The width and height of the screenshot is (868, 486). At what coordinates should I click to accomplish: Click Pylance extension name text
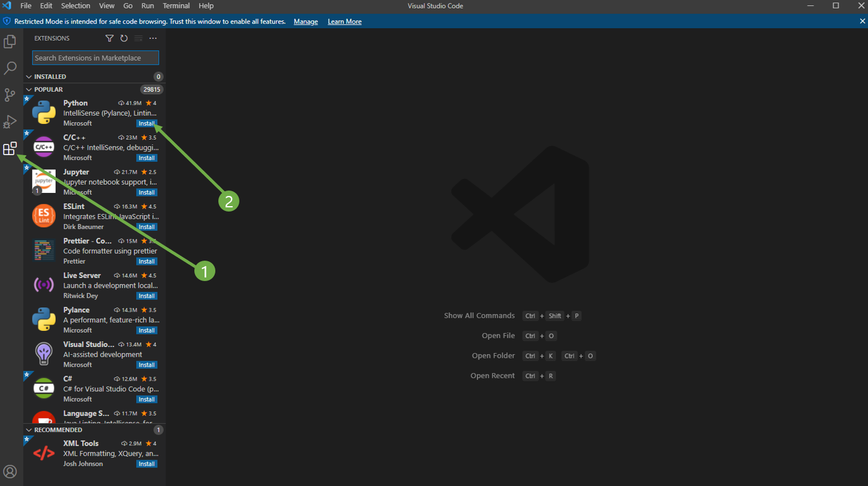point(76,310)
